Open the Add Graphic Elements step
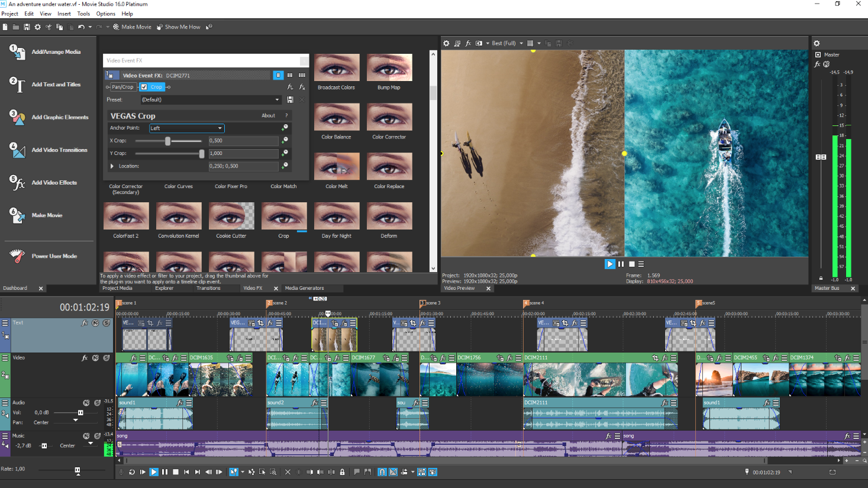Image resolution: width=868 pixels, height=488 pixels. [17, 118]
